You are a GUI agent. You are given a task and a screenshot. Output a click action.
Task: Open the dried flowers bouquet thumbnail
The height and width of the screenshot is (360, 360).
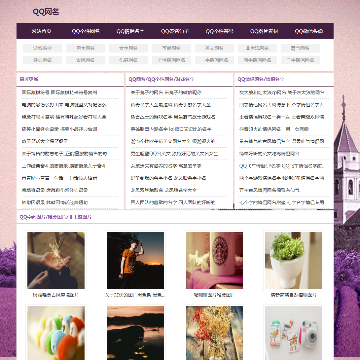214,333
